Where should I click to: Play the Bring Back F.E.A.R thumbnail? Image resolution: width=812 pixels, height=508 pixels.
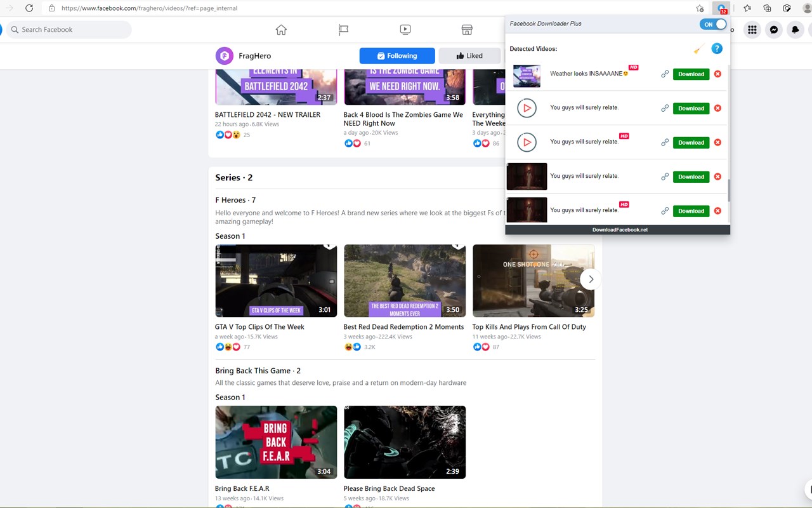[276, 442]
